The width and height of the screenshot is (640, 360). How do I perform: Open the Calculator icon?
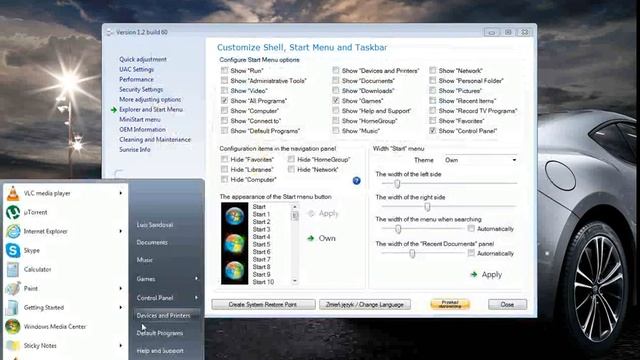click(x=13, y=269)
